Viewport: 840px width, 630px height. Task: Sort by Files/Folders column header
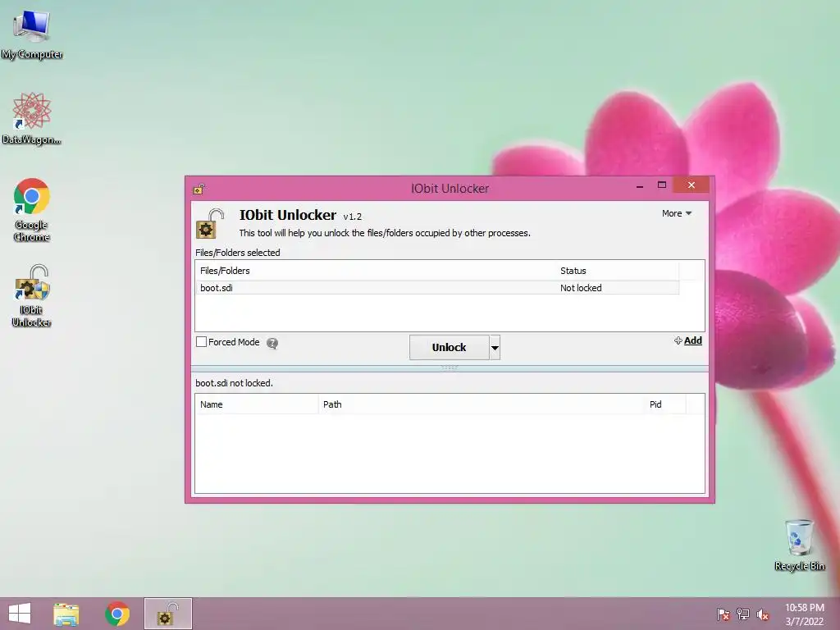pos(376,271)
